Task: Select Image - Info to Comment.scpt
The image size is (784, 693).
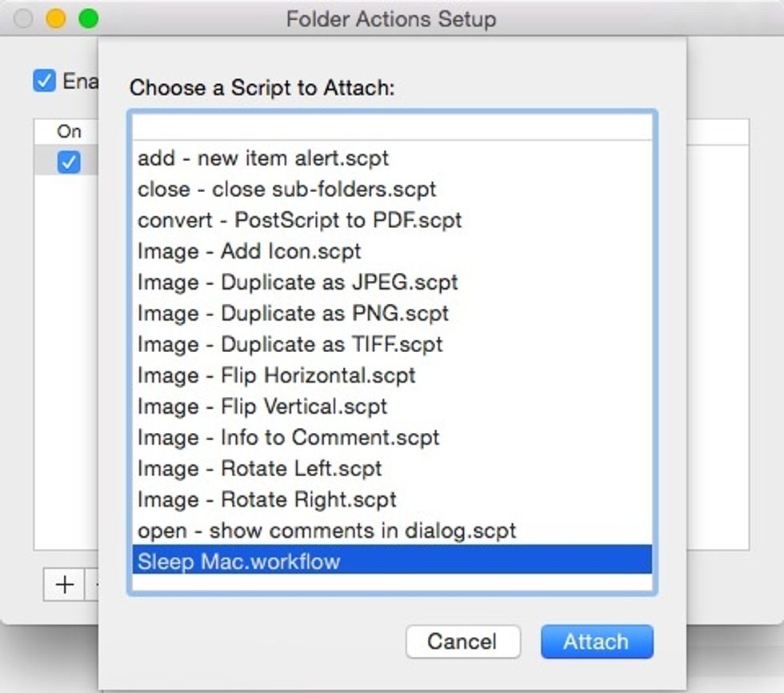Action: point(288,438)
